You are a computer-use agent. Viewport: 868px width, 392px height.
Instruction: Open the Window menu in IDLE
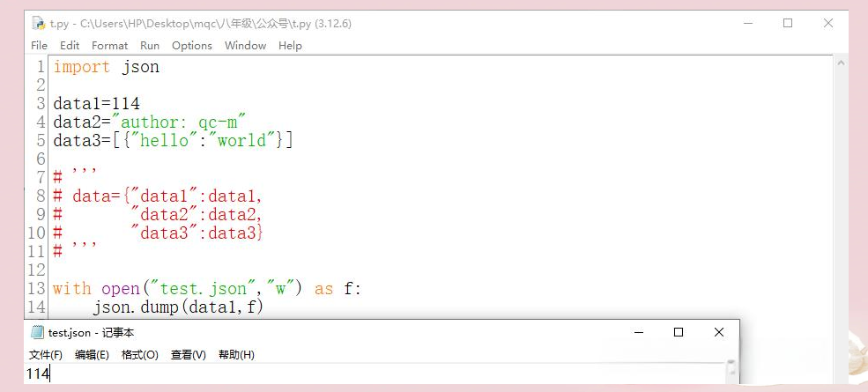tap(245, 46)
